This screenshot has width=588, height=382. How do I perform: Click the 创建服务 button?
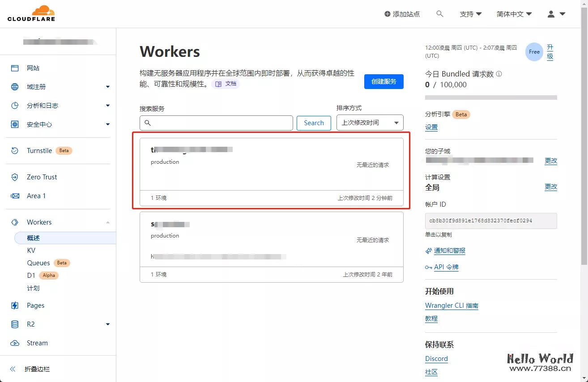(383, 81)
